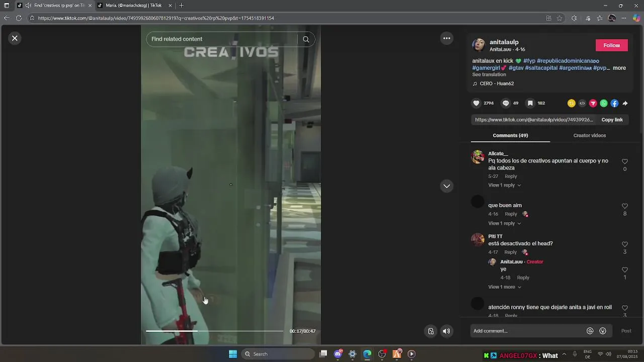Post the comment
Image resolution: width=644 pixels, height=362 pixels.
626,331
